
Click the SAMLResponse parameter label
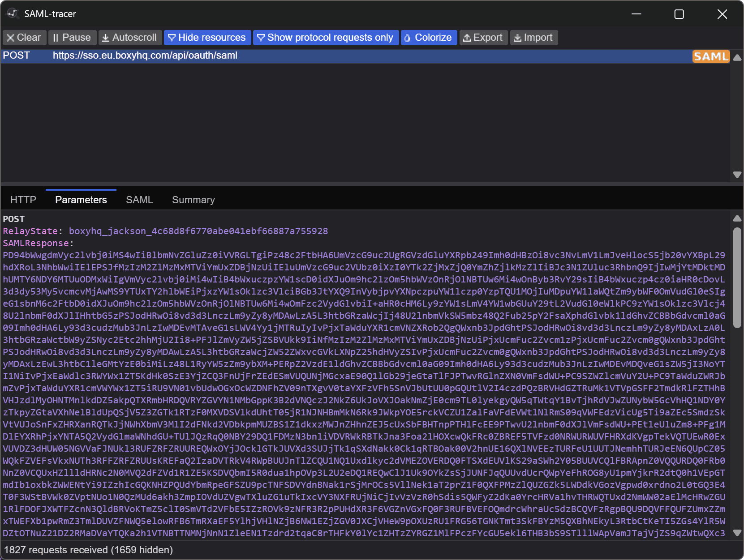click(36, 243)
